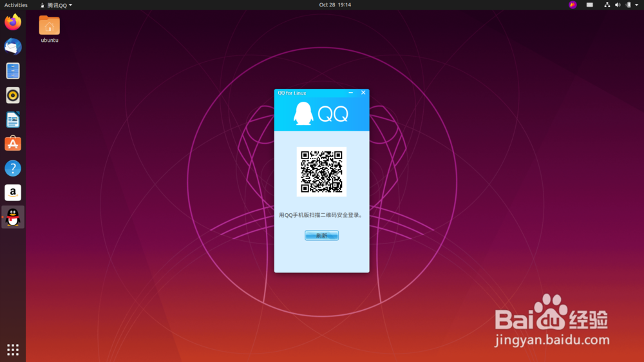Open the ubuntu home folder on desktop
Viewport: 644px width, 362px height.
tap(50, 29)
